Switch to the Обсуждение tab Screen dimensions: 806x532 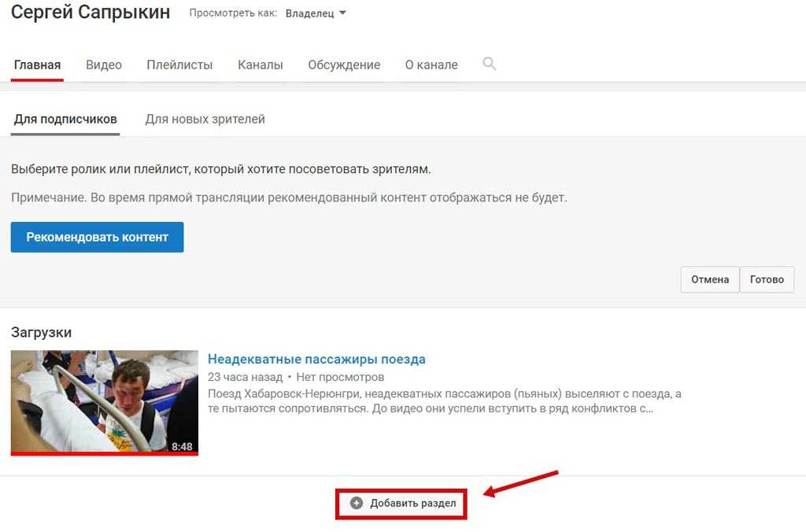[x=344, y=65]
